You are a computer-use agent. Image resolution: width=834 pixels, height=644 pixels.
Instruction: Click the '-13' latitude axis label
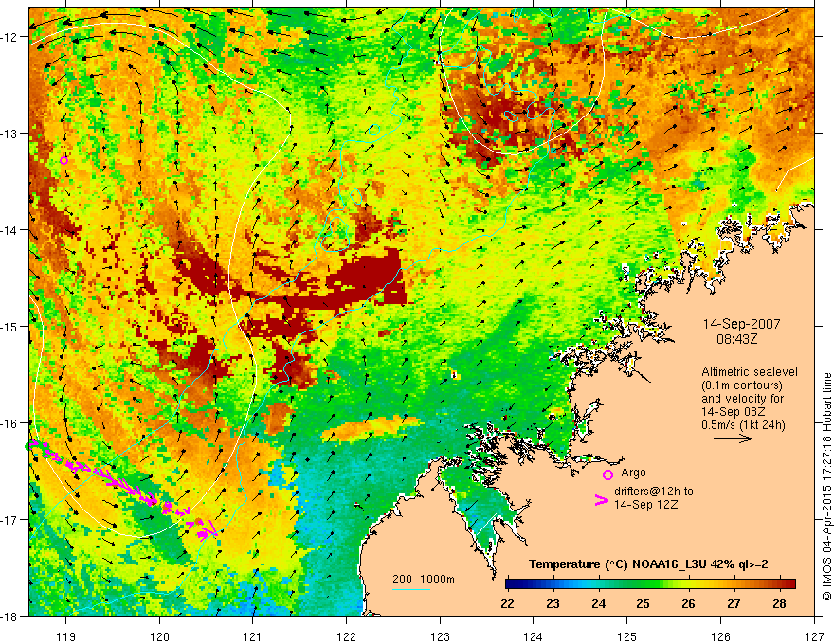pos(9,133)
